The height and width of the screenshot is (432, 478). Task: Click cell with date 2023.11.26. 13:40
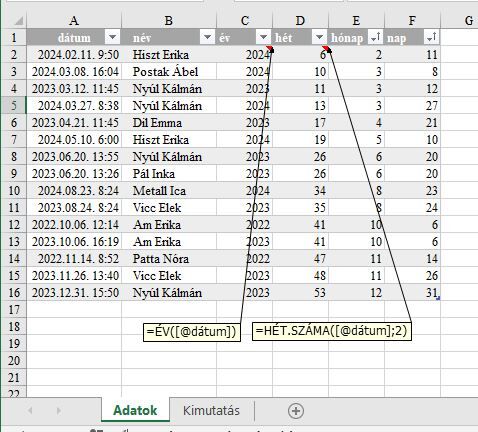pyautogui.click(x=74, y=275)
